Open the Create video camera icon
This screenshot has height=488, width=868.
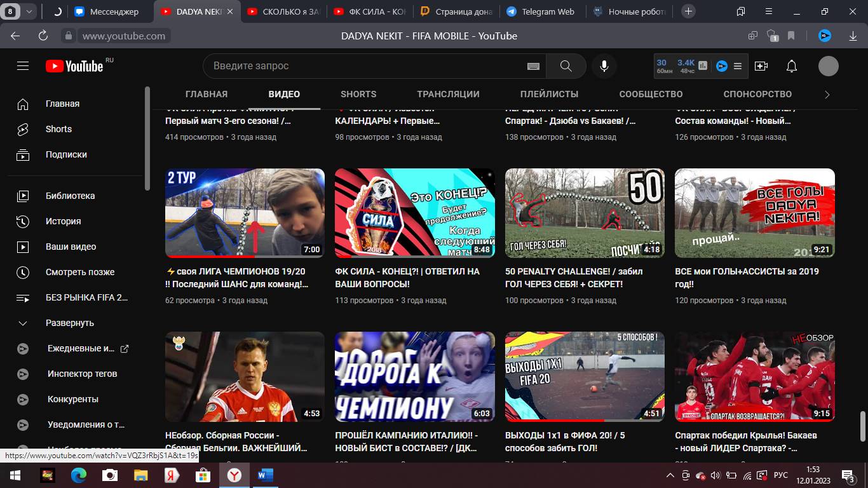coord(761,66)
